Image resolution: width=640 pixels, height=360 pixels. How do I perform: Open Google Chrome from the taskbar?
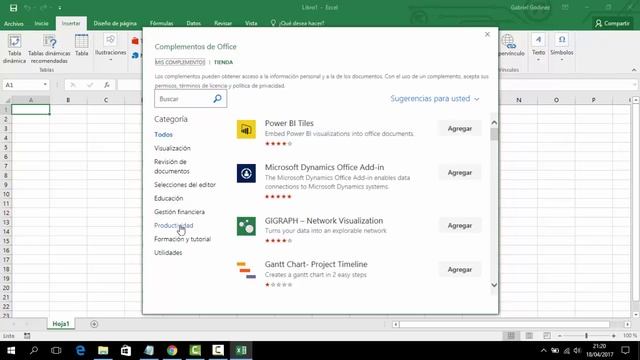click(172, 350)
